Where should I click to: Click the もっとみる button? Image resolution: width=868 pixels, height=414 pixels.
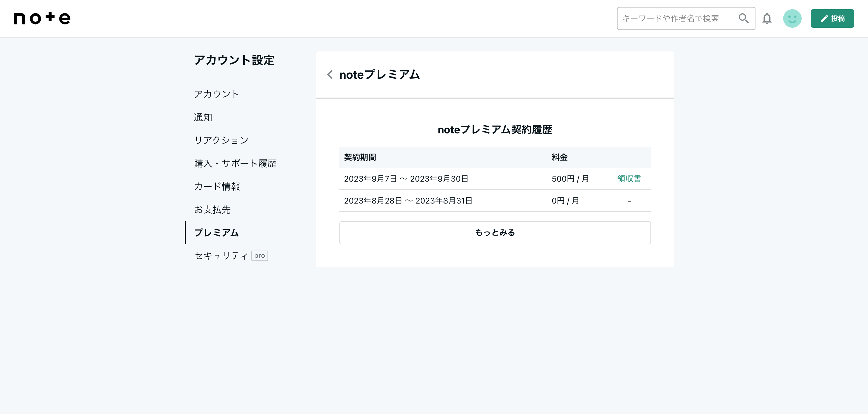pyautogui.click(x=495, y=233)
